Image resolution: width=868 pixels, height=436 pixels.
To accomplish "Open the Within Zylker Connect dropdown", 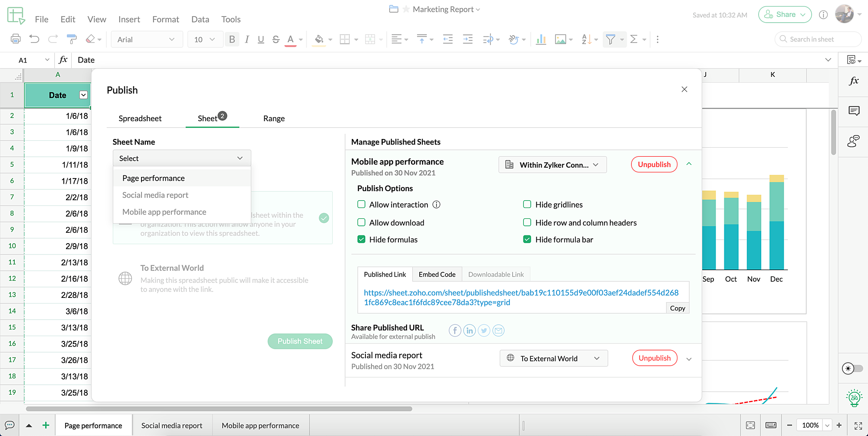I will pyautogui.click(x=552, y=165).
